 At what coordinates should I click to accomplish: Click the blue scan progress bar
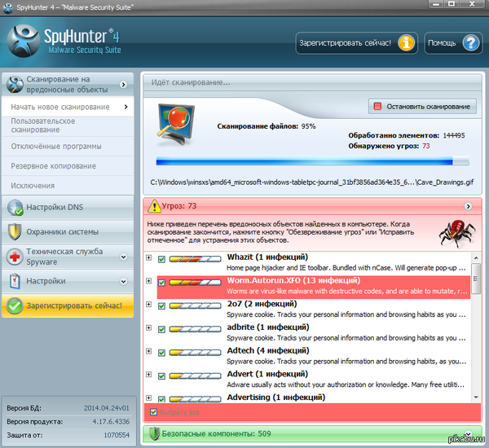[x=312, y=161]
